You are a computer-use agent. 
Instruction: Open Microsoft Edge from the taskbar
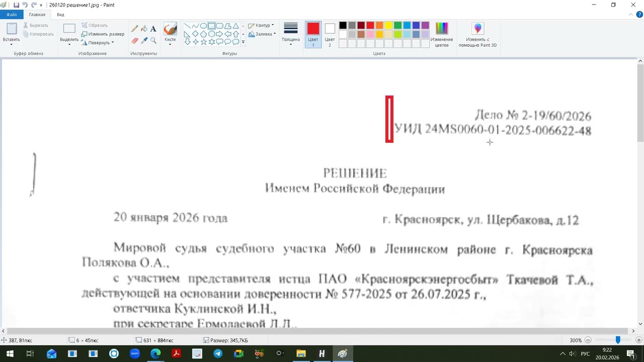(155, 353)
